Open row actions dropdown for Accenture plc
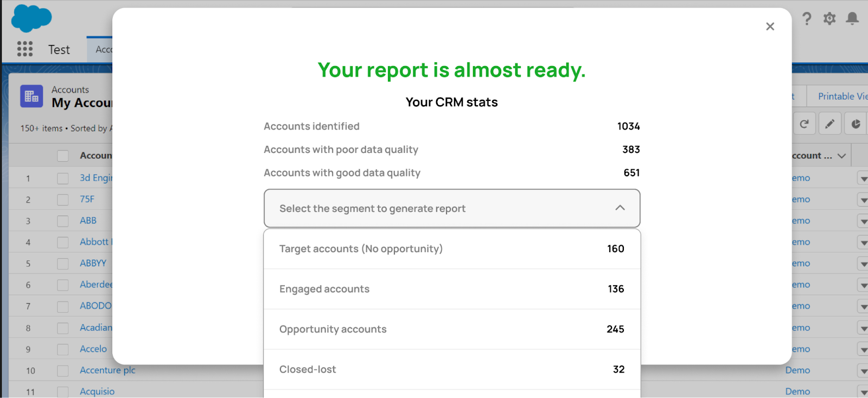 pos(863,371)
